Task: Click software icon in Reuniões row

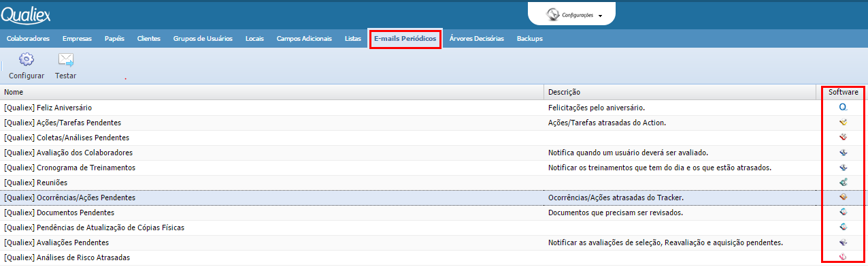Action: click(844, 183)
